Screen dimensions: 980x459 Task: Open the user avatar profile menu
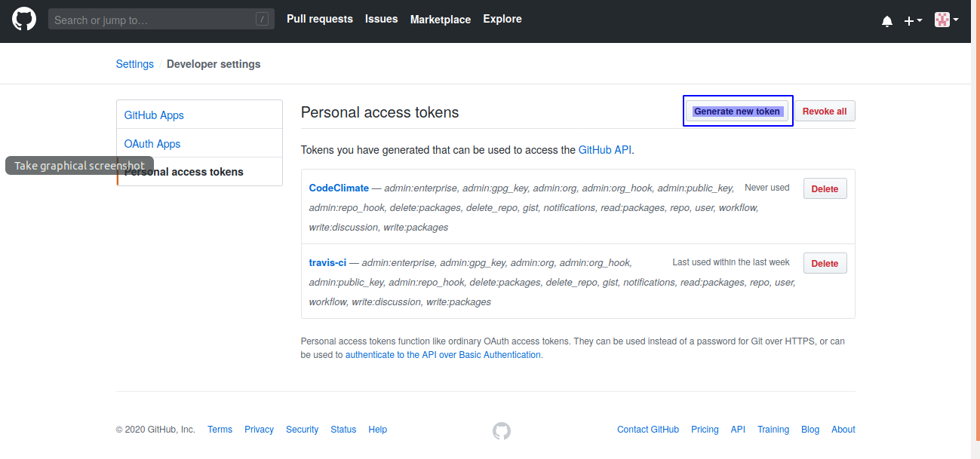tap(946, 20)
